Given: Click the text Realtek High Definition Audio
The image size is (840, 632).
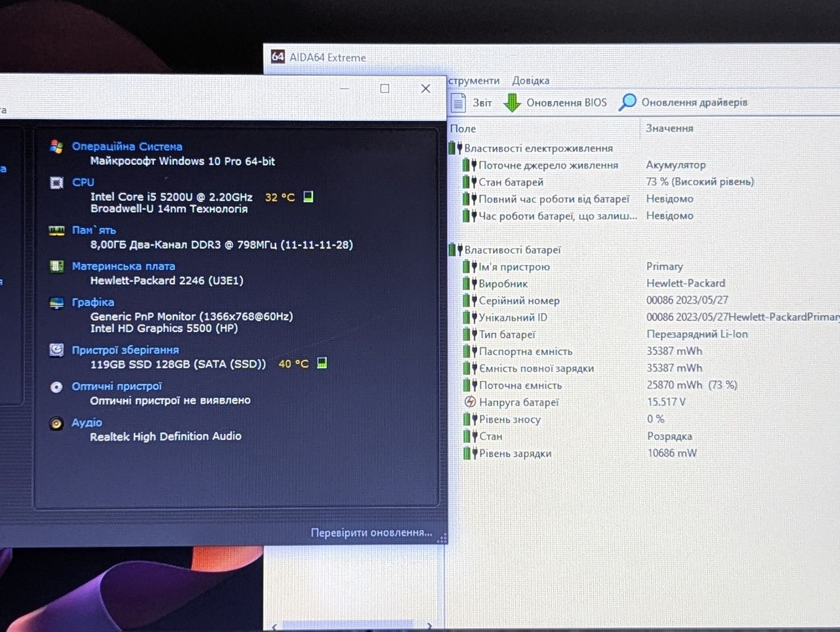Looking at the screenshot, I should pyautogui.click(x=166, y=436).
